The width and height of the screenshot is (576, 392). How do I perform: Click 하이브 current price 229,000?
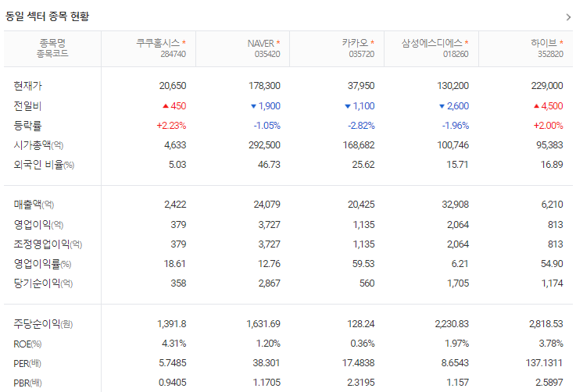pyautogui.click(x=547, y=86)
